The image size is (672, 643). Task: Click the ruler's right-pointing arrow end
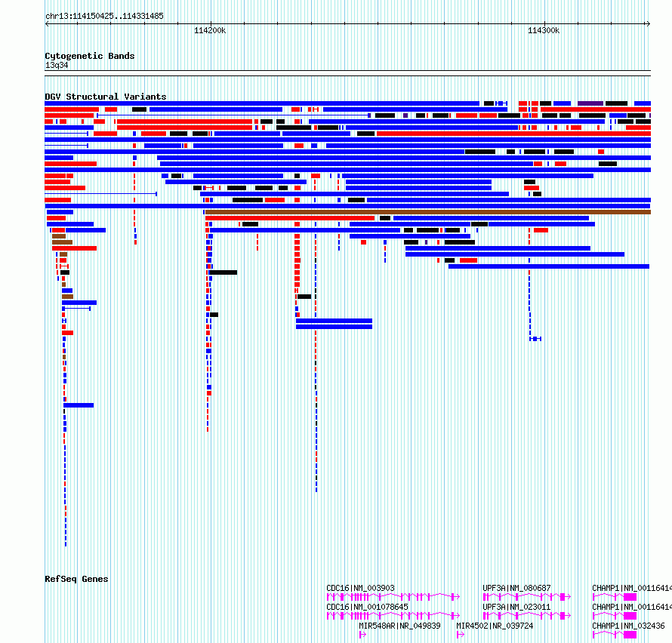pyautogui.click(x=649, y=24)
